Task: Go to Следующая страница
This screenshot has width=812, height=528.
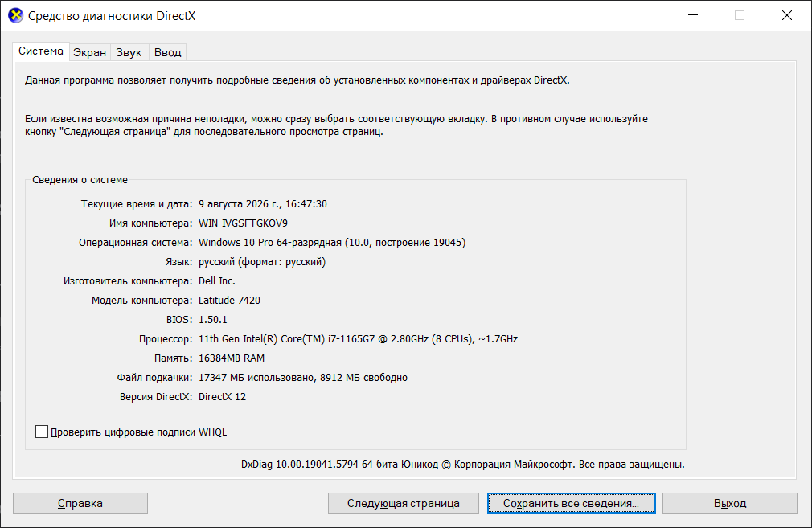Action: point(404,503)
